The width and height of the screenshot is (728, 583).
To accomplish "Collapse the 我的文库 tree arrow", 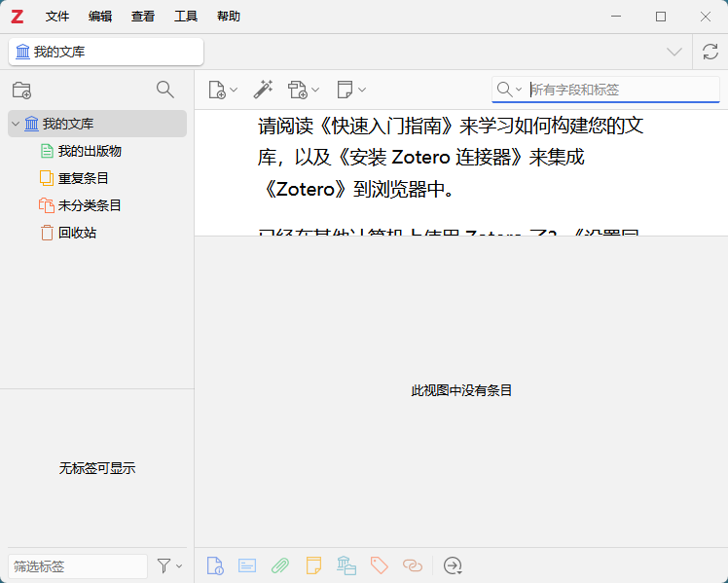I will [x=16, y=124].
